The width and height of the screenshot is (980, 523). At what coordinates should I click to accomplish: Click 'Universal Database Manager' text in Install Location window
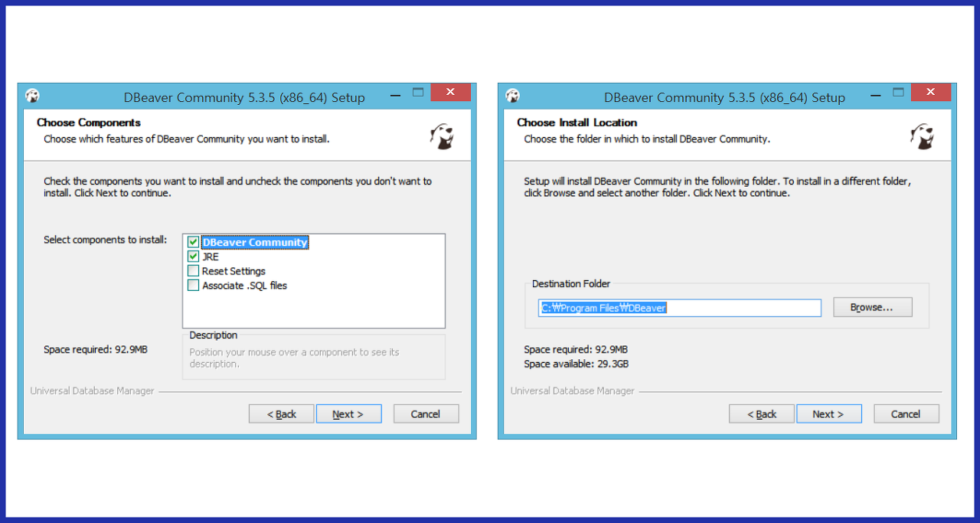(573, 391)
